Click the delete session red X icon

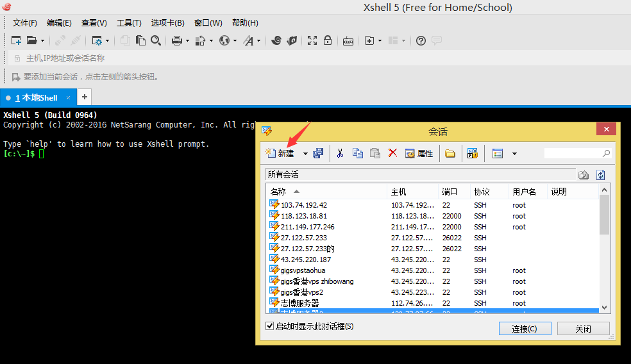(392, 153)
